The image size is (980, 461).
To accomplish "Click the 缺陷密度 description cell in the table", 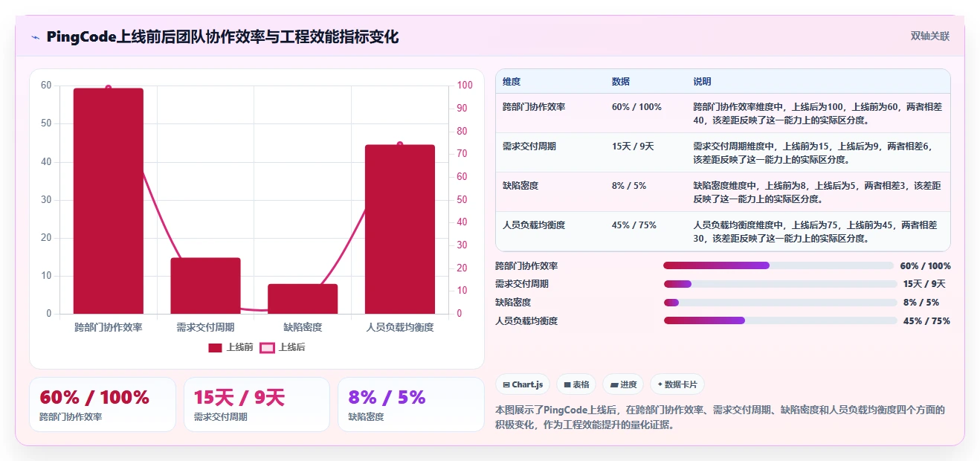I will pyautogui.click(x=817, y=193).
